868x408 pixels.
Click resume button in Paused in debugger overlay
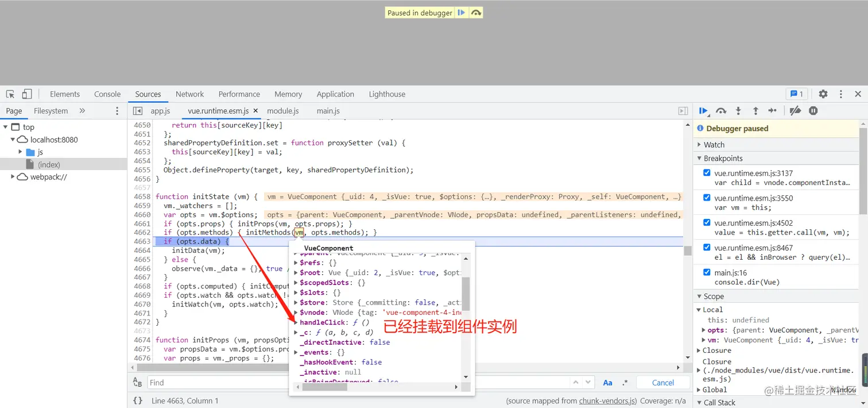pyautogui.click(x=462, y=13)
